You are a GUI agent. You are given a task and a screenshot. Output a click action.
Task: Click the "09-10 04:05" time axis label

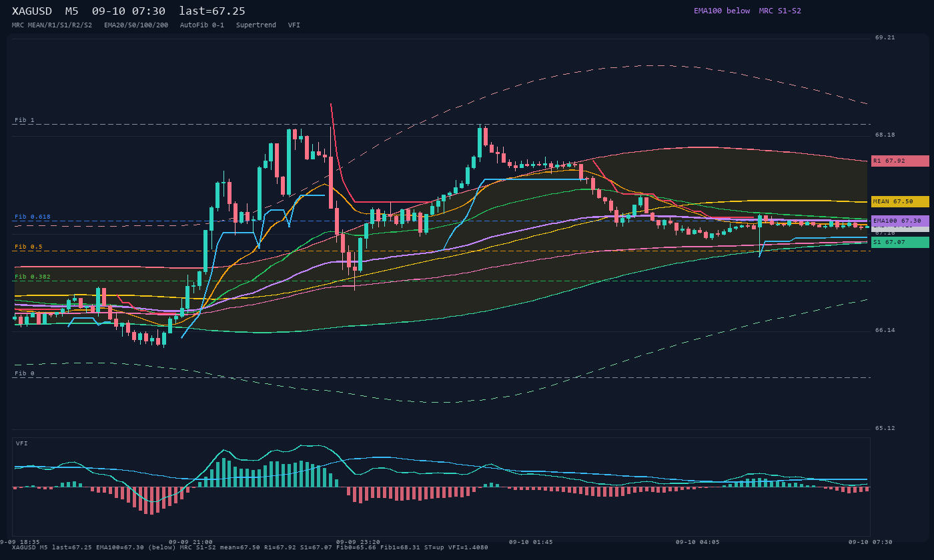698,542
